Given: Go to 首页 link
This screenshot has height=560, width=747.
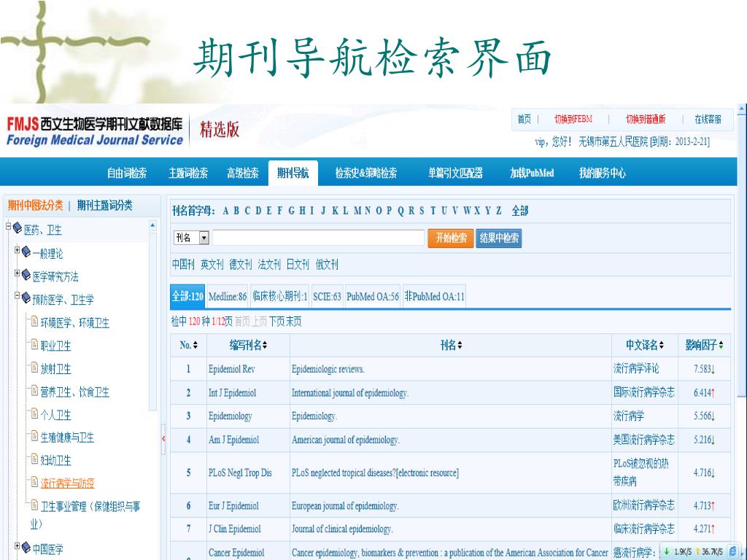Looking at the screenshot, I should point(524,119).
